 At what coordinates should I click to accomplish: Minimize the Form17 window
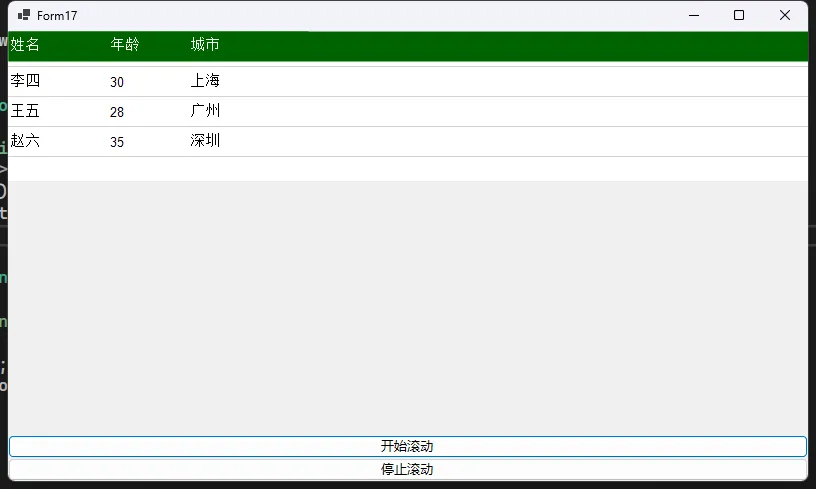693,16
